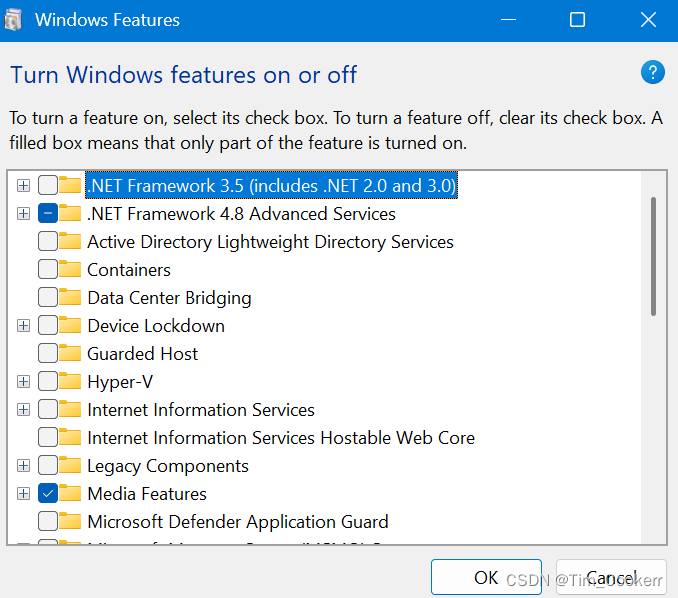
Task: Select the Media Features label text
Action: (x=147, y=494)
